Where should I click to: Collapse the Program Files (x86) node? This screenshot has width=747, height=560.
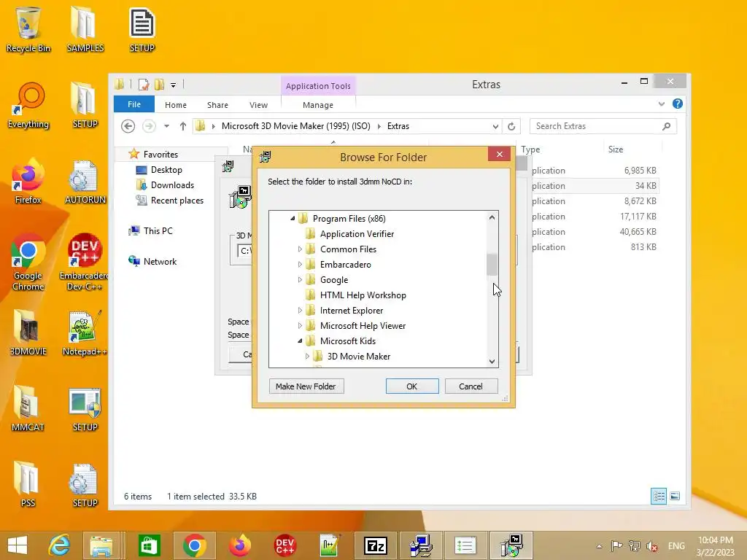click(x=293, y=219)
